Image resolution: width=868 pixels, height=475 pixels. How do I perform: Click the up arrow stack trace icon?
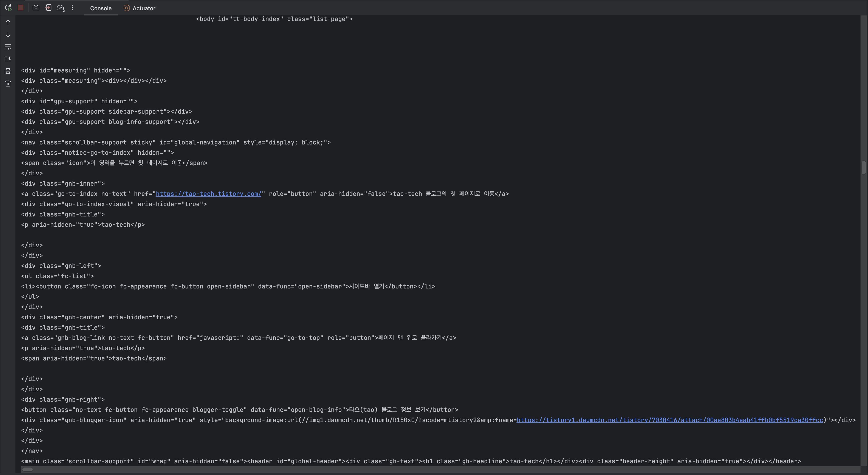(x=8, y=23)
